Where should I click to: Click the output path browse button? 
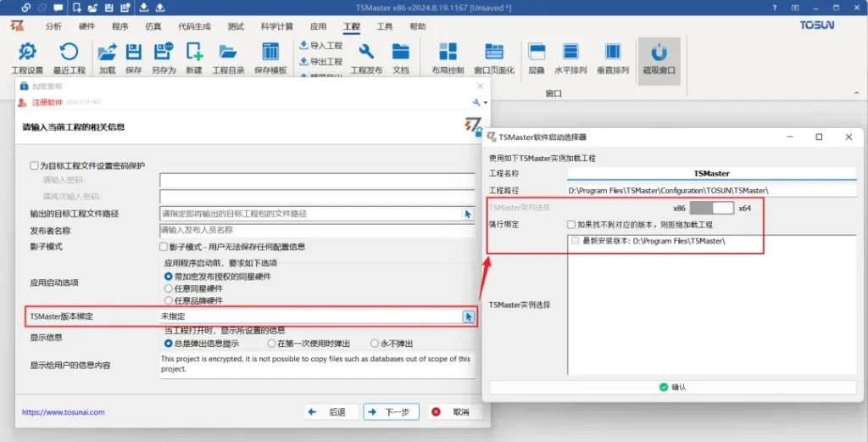(x=467, y=214)
